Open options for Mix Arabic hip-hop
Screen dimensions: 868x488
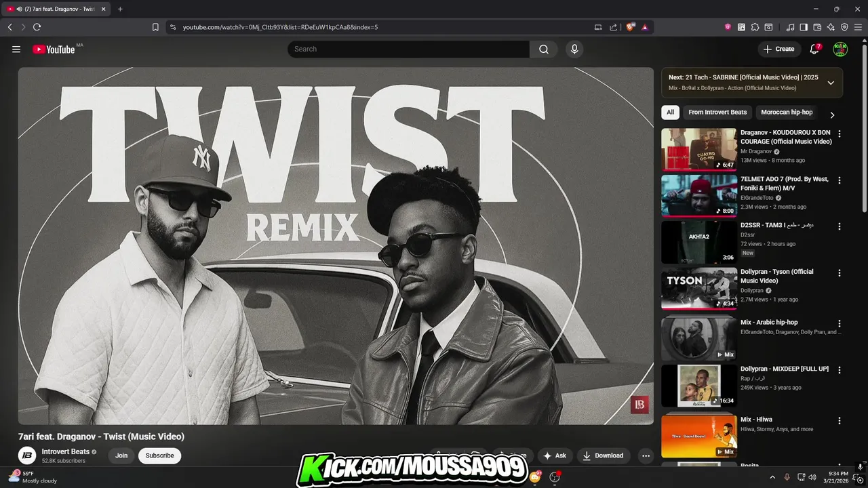point(840,323)
